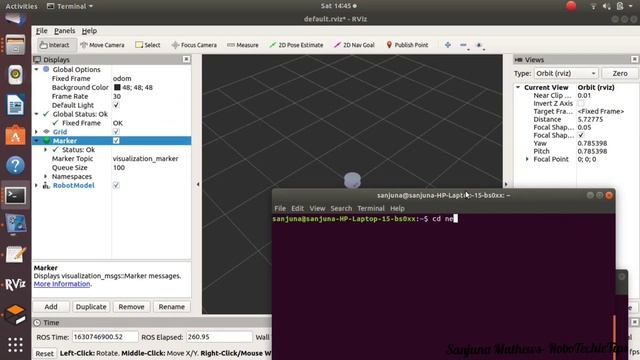
Task: Open LibreOffice Writer in the dock
Action: click(15, 105)
